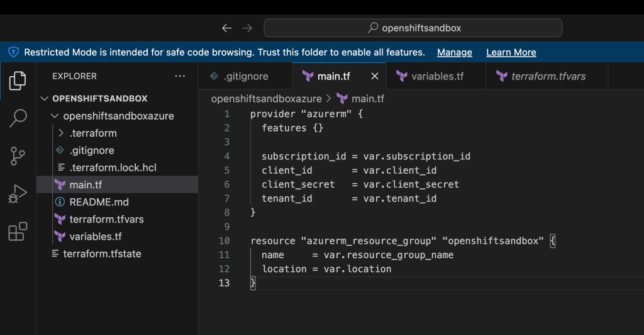The width and height of the screenshot is (644, 335).
Task: Collapse the openshiftsandboxazure folder
Action: click(x=55, y=116)
